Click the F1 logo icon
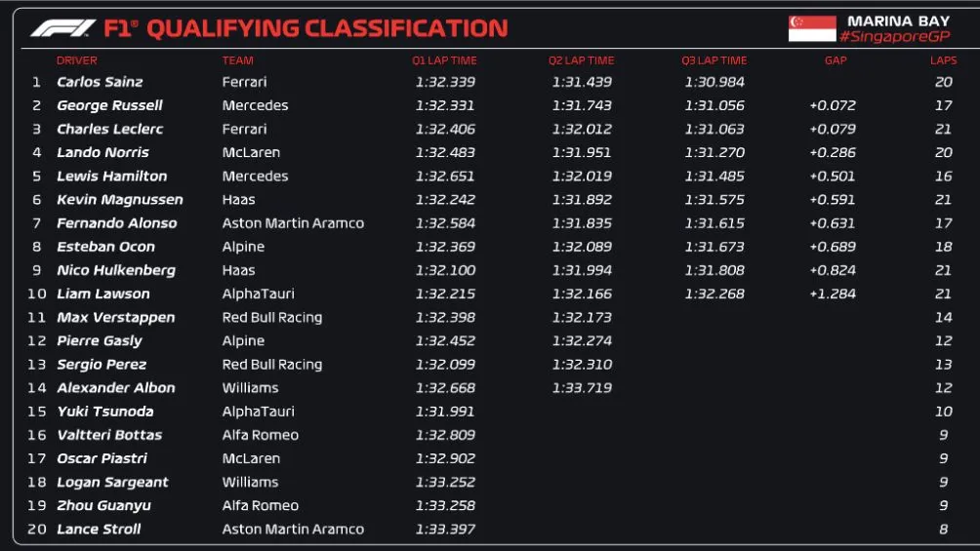 (62, 28)
